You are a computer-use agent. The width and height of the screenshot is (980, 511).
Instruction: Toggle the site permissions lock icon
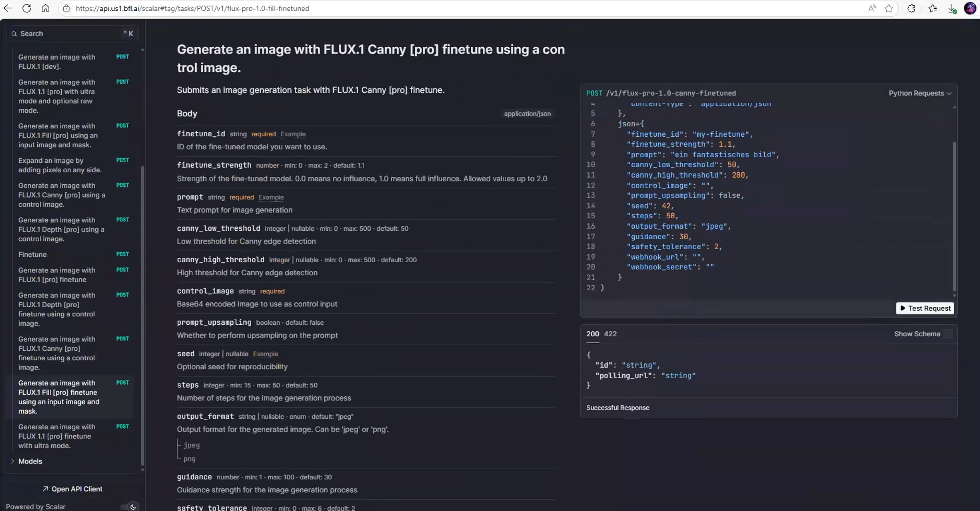point(66,8)
